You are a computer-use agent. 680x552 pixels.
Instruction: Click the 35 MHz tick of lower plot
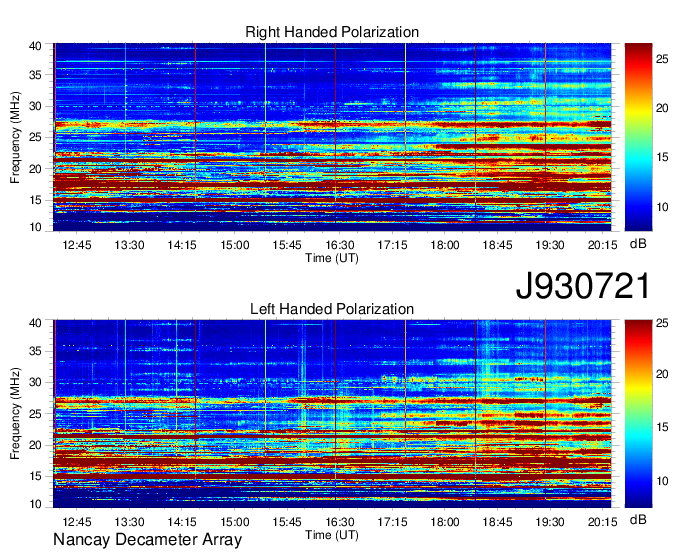click(x=35, y=351)
